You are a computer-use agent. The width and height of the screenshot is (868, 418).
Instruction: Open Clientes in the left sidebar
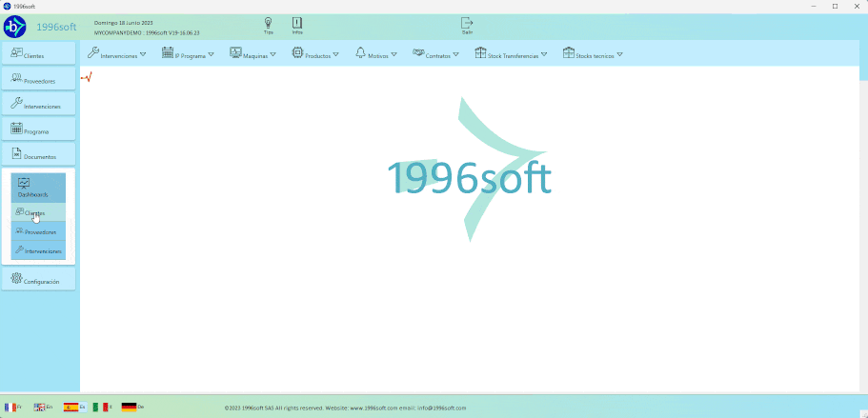[38, 53]
